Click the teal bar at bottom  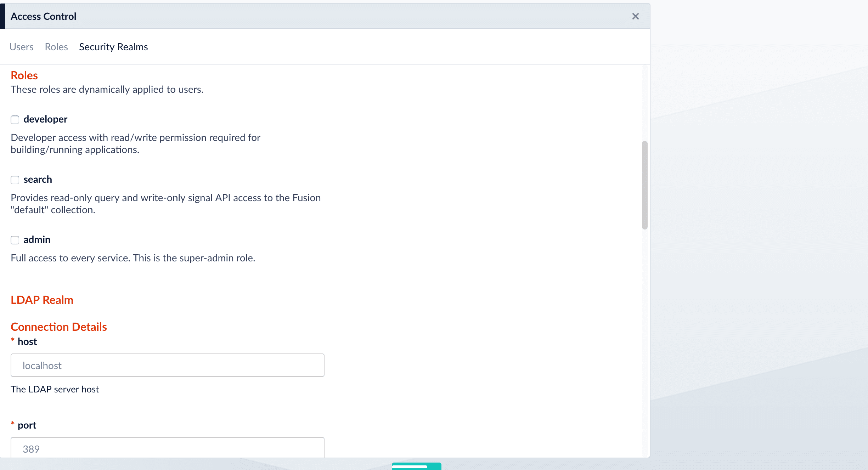tap(416, 466)
